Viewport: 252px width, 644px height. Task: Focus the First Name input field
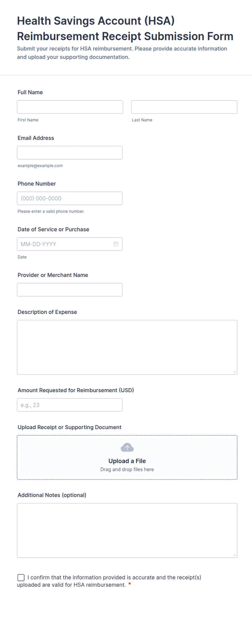(70, 107)
